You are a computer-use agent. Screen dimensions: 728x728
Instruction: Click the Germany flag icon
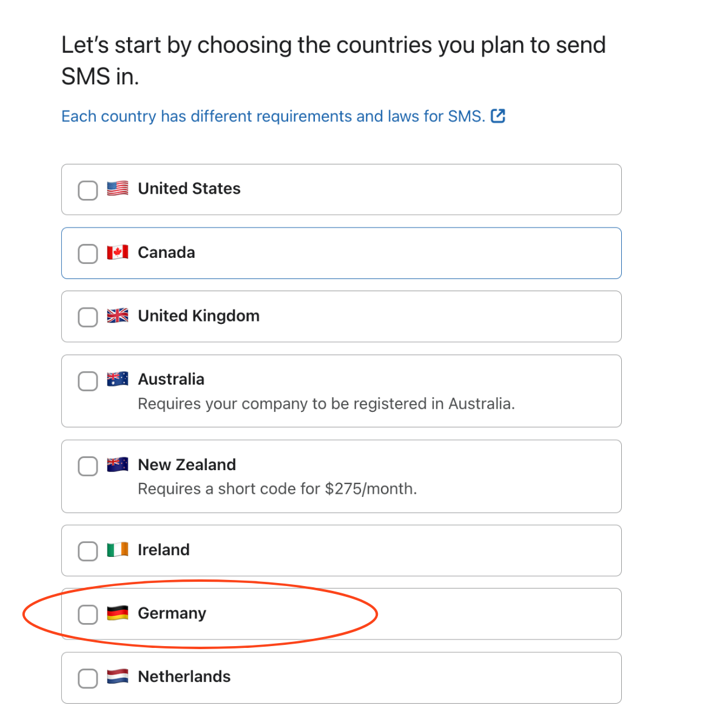(118, 613)
